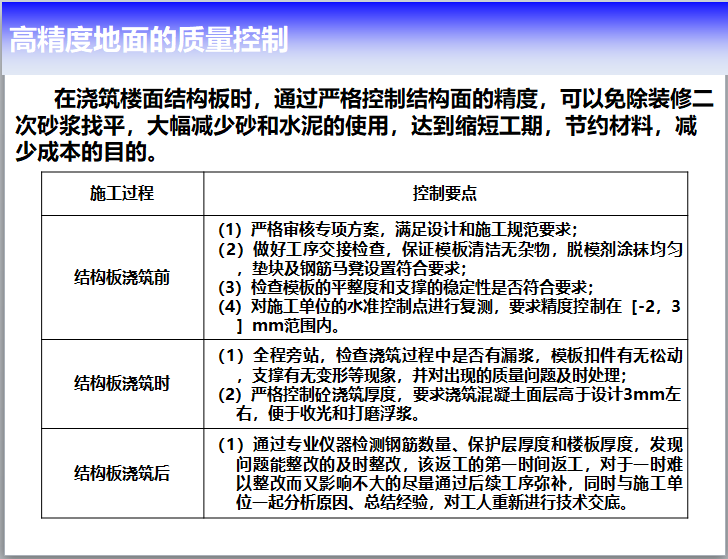This screenshot has height=559, width=728.
Task: Click the 结构板浇筑前 row label
Action: pyautogui.click(x=122, y=276)
